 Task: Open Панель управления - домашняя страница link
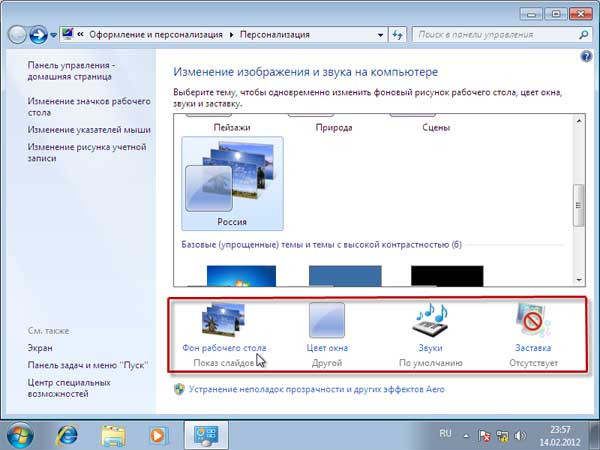71,71
